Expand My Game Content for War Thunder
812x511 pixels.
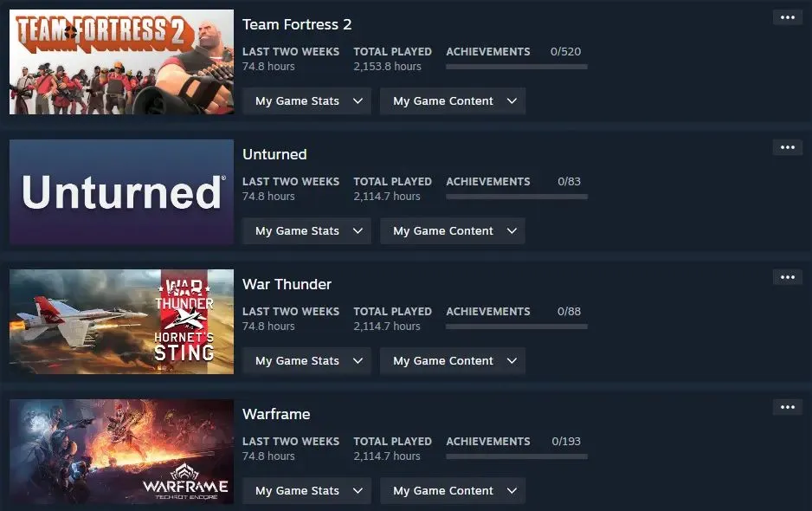click(x=453, y=360)
